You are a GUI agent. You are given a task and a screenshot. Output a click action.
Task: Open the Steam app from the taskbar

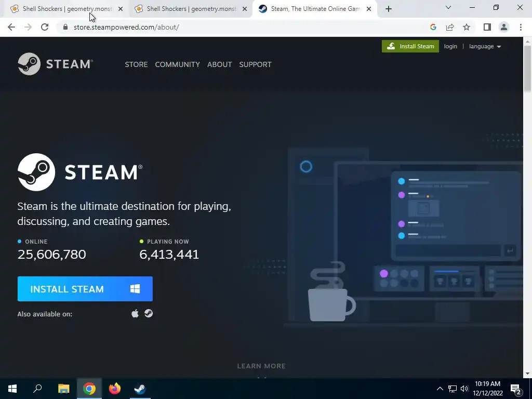(x=140, y=389)
